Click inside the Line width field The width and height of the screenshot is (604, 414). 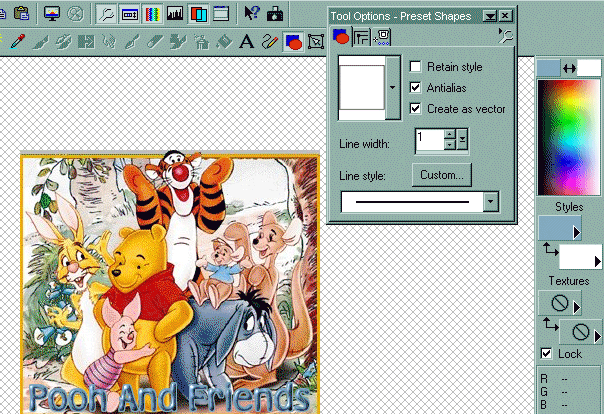(x=430, y=139)
